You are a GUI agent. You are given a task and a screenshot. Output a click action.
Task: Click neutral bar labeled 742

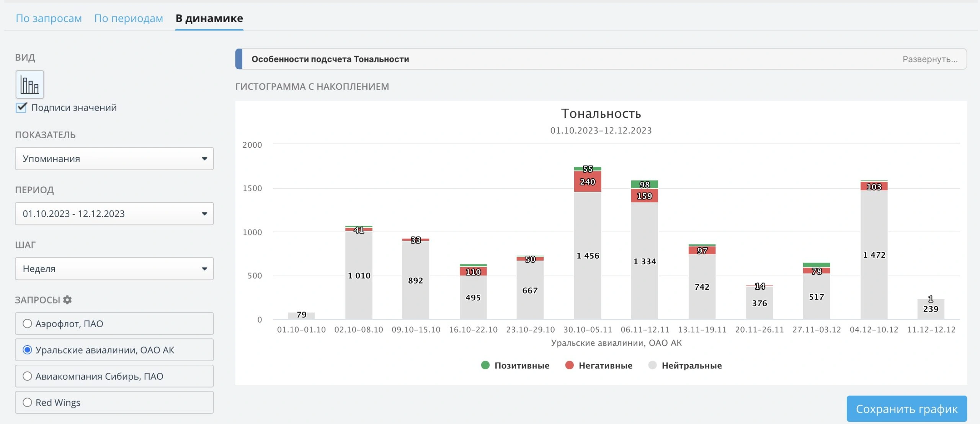[x=702, y=287]
